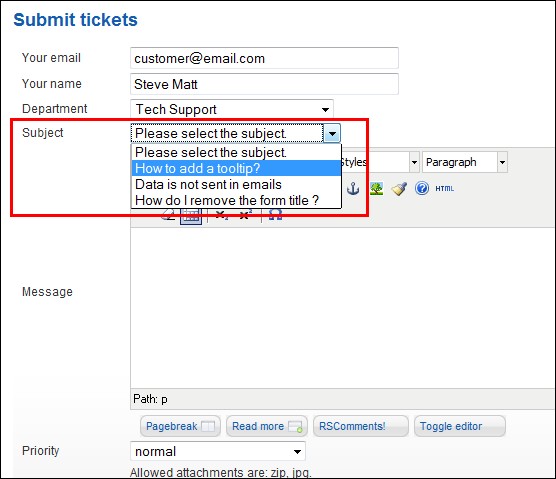Select 'Please select the subject.' list option
The image size is (556, 479).
coord(236,152)
